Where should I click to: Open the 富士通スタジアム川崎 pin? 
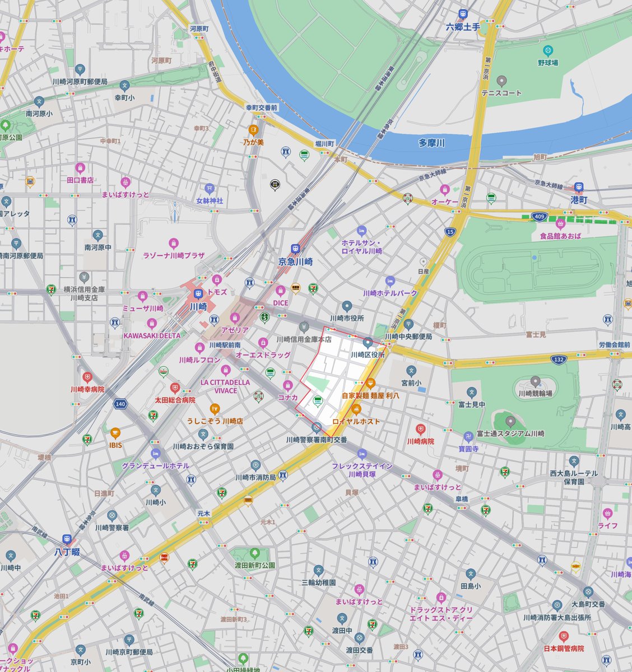point(510,421)
